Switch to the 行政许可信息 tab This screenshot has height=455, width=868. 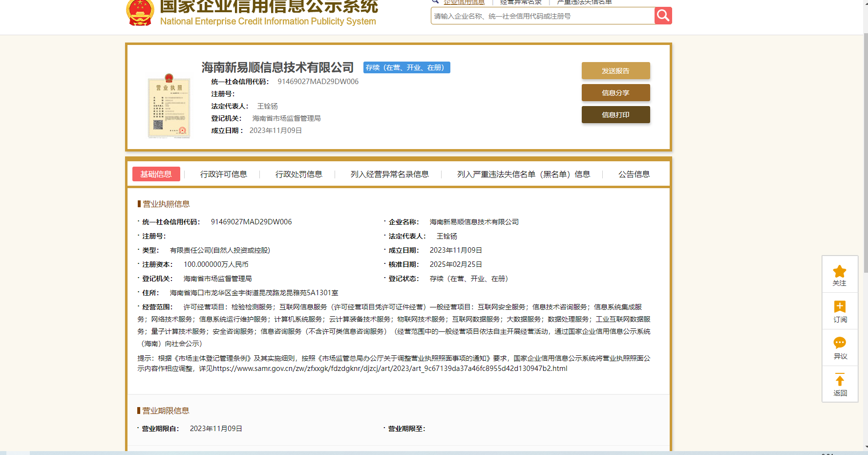coord(224,174)
